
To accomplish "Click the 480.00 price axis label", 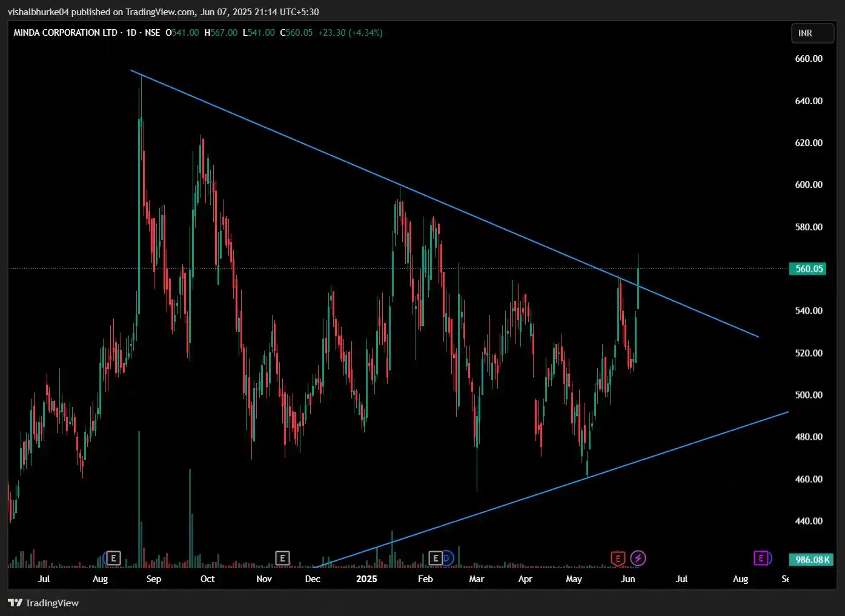I will pyautogui.click(x=809, y=437).
